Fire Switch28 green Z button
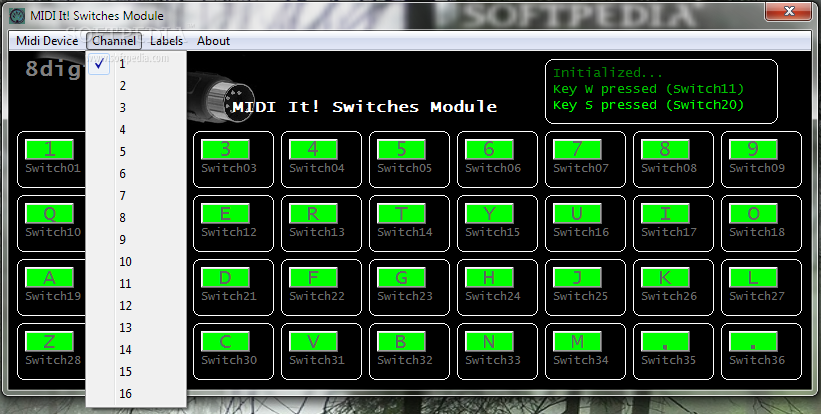The height and width of the screenshot is (414, 821). click(49, 342)
